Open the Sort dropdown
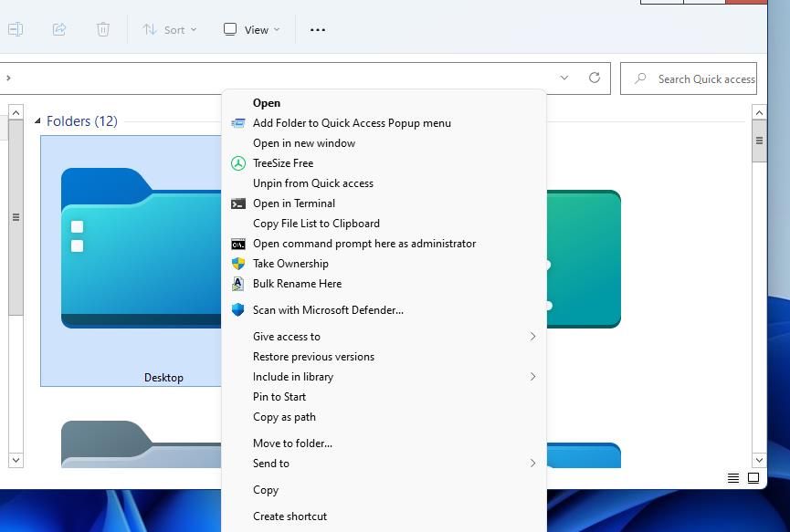Screen dimensions: 790x532 click(169, 29)
